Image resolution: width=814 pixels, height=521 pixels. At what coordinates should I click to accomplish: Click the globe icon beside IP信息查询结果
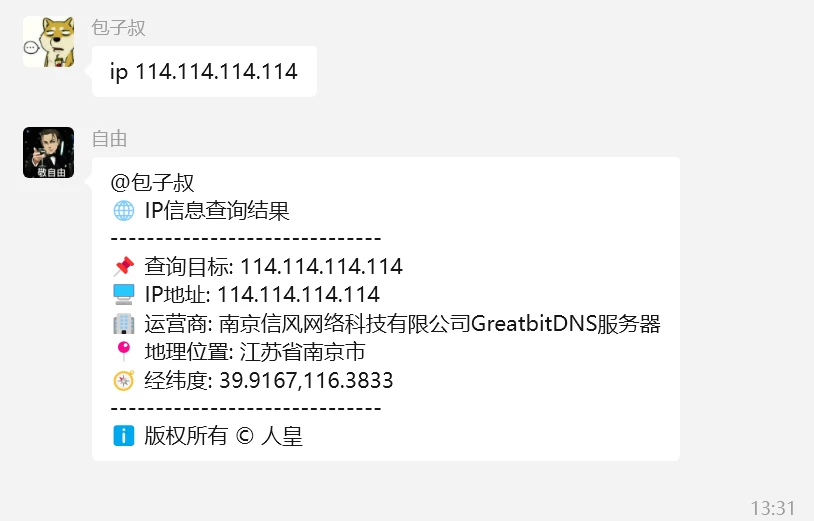click(124, 211)
